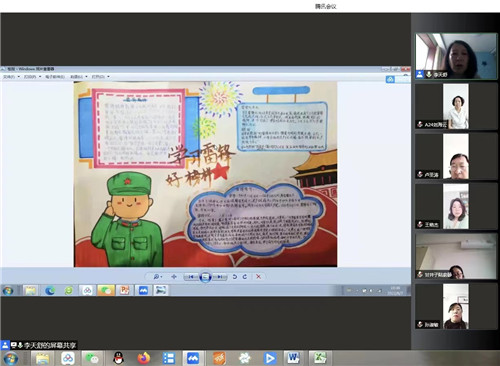
Task: Open the zoom magnifier dropdown
Action: click(x=158, y=277)
